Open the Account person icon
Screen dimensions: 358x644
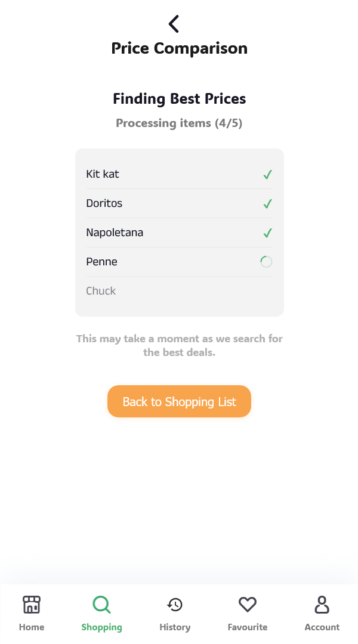(322, 605)
